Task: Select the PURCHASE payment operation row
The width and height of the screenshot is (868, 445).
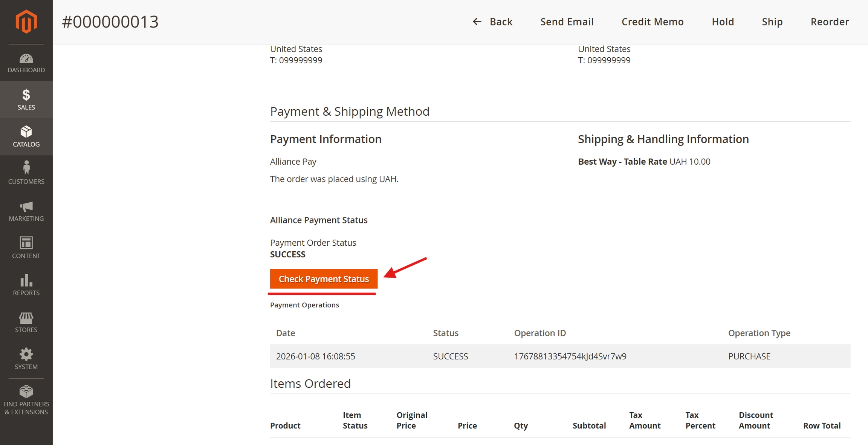Action: 560,356
